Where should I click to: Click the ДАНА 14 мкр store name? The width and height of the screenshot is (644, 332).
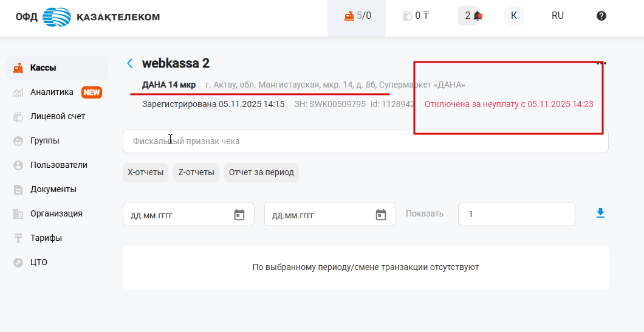(x=169, y=85)
